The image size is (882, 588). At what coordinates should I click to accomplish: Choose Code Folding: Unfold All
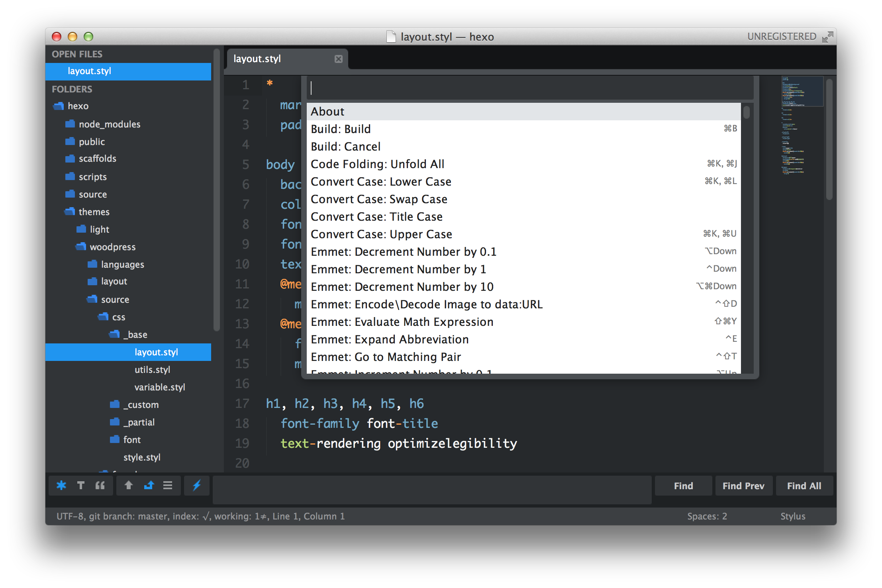[523, 164]
